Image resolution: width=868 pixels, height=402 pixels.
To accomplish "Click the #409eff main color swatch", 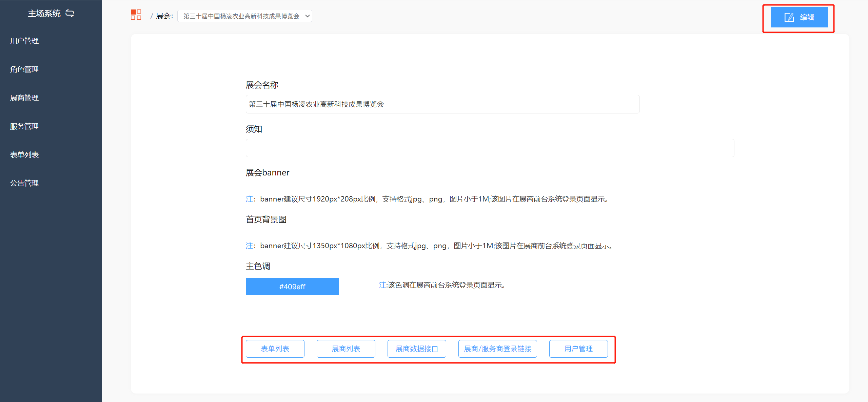I will pyautogui.click(x=292, y=287).
